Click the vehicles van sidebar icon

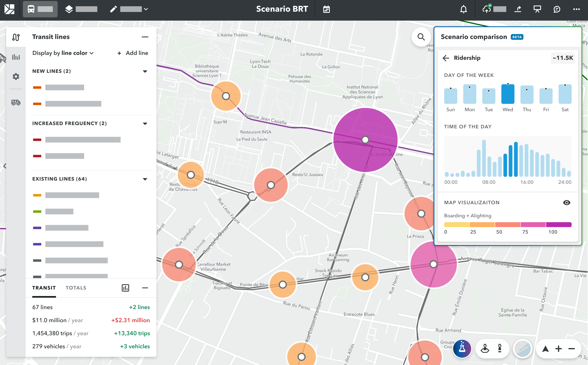[16, 102]
